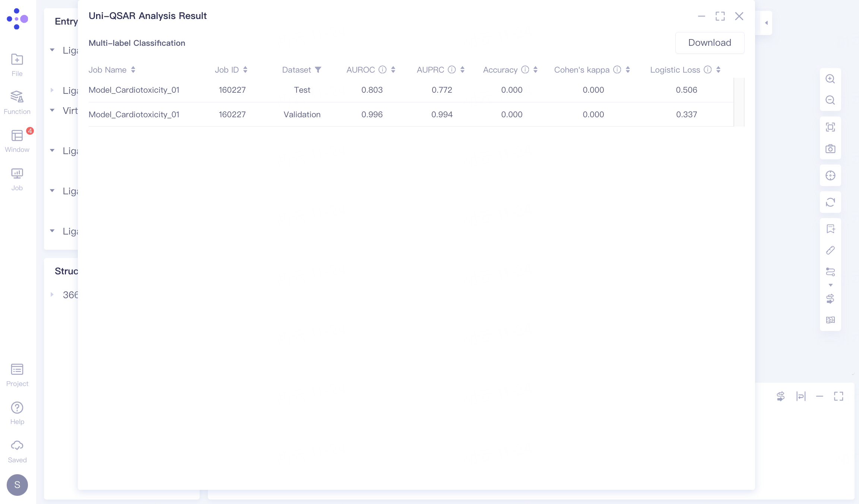
Task: Open the Dataset column filter
Action: point(318,70)
